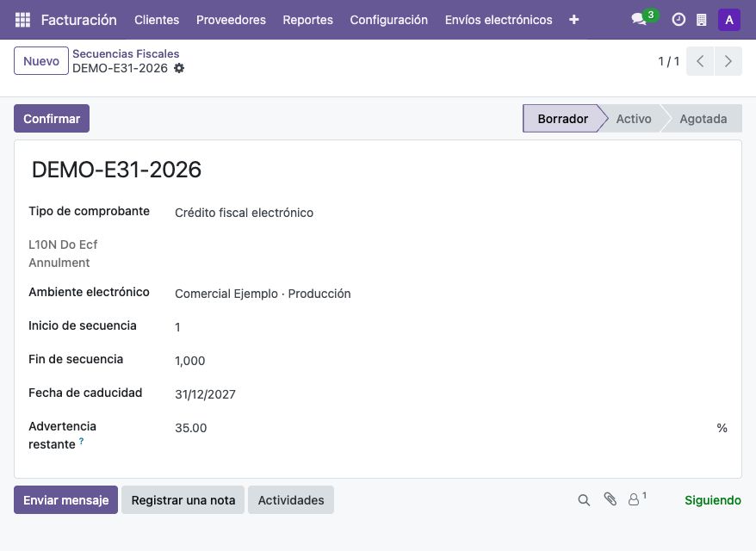The image size is (756, 551).
Task: Select the Agotada status stage
Action: coord(703,119)
